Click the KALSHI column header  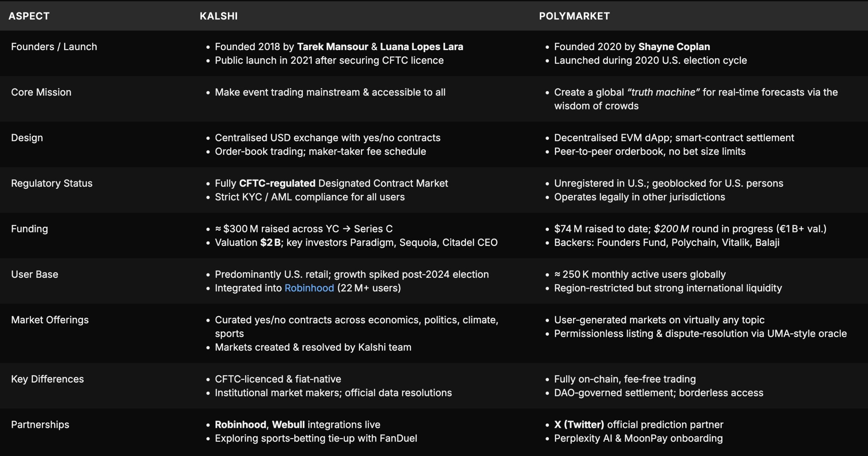(x=219, y=16)
